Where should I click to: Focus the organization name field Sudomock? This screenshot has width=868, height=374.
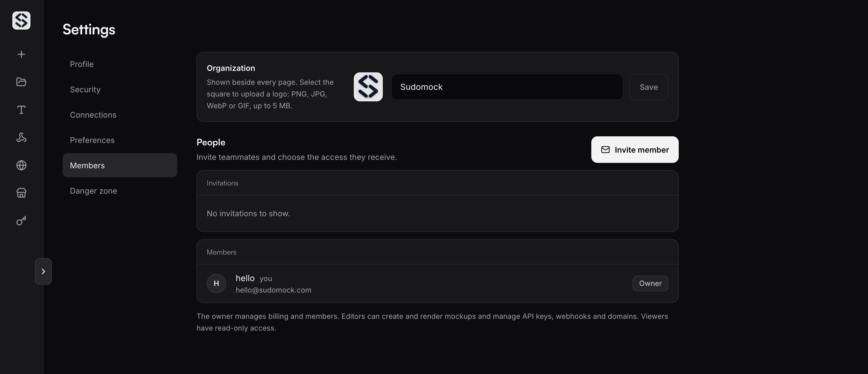tap(507, 87)
